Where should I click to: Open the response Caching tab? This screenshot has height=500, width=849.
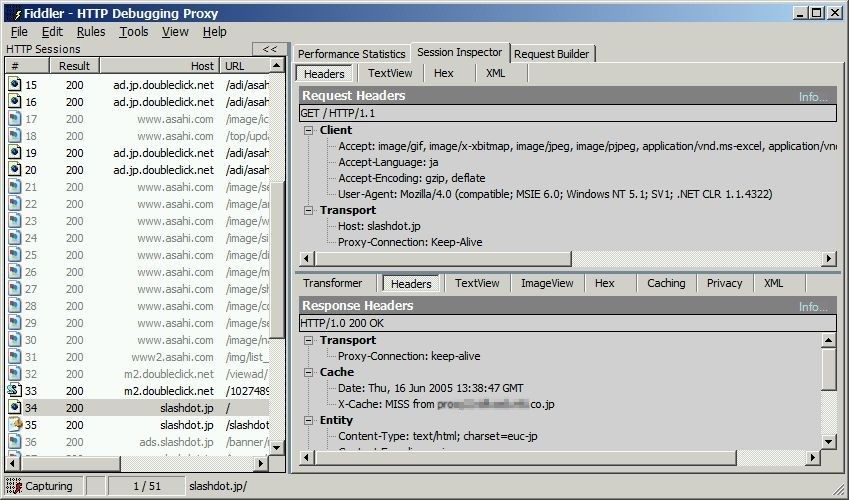pyautogui.click(x=666, y=283)
